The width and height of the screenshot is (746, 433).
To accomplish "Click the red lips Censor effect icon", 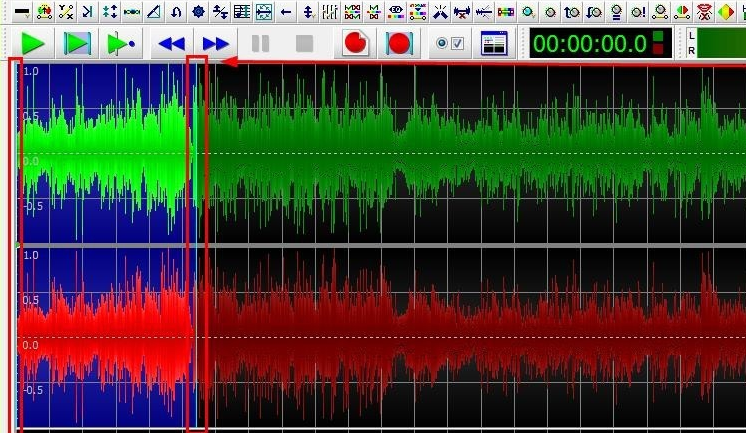I will point(705,12).
